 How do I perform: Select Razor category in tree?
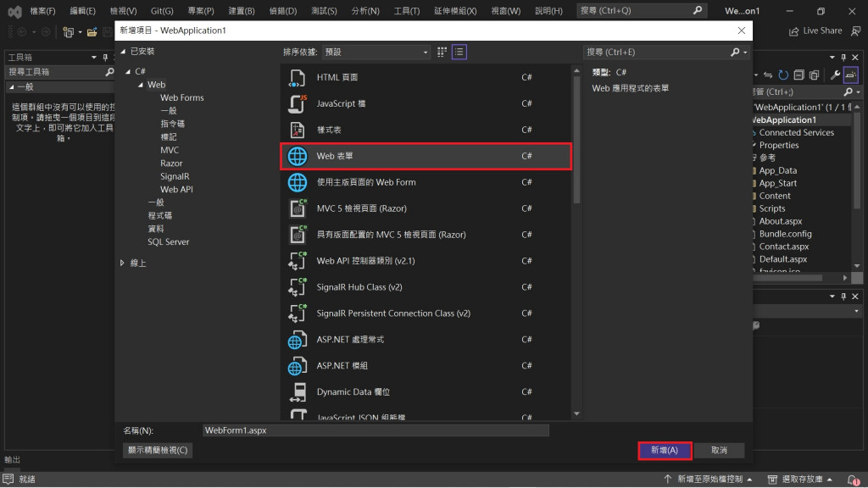pyautogui.click(x=171, y=164)
